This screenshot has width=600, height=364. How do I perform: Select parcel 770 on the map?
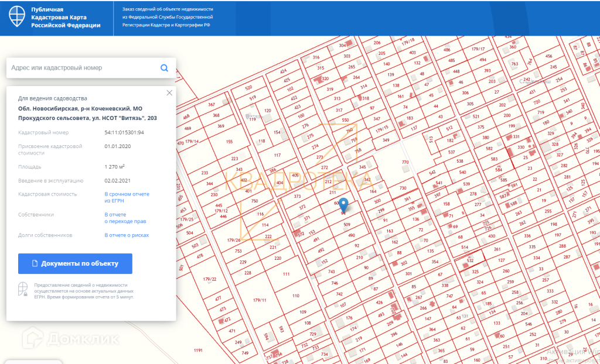(404, 162)
